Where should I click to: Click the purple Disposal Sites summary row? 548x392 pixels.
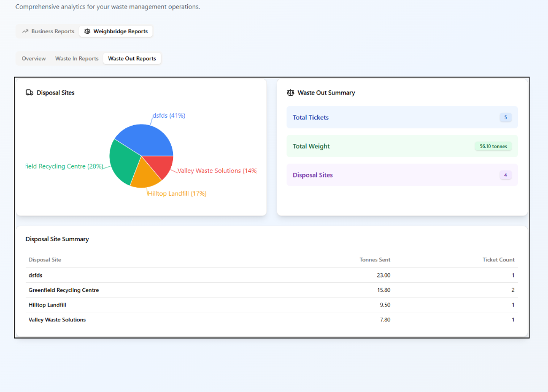coord(402,175)
